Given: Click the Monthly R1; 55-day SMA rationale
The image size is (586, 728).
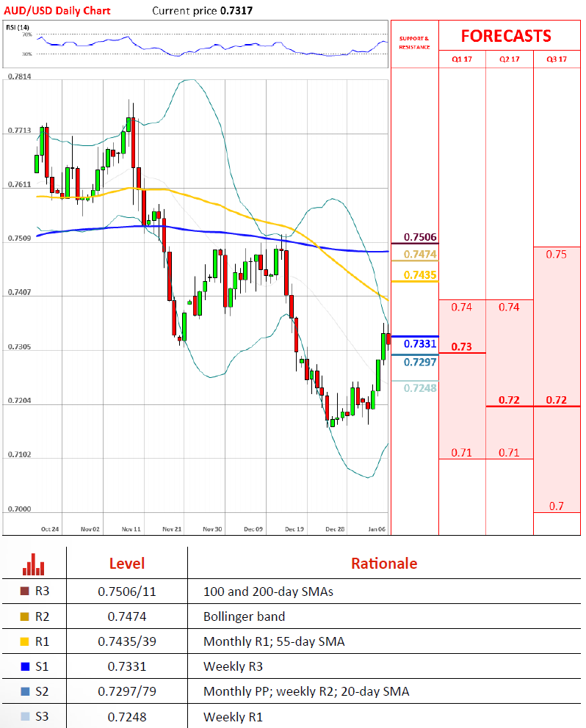Looking at the screenshot, I should [274, 641].
